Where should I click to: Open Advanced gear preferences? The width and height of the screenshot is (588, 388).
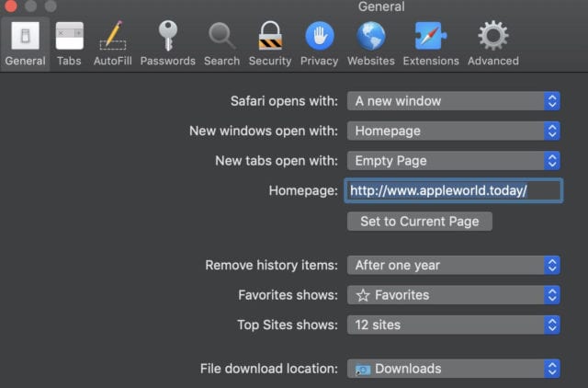(x=492, y=43)
